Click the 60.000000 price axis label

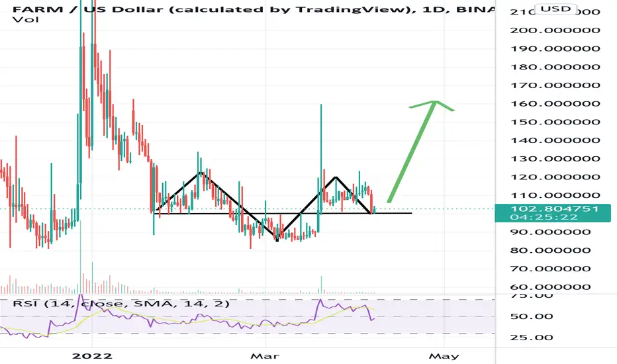(x=551, y=287)
